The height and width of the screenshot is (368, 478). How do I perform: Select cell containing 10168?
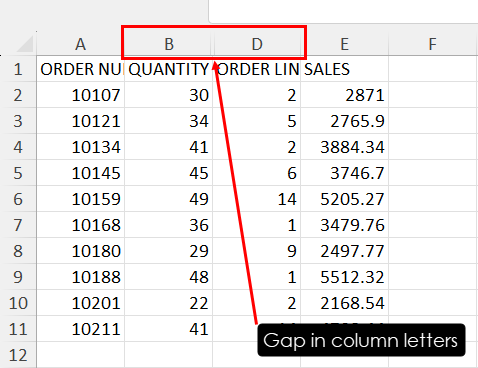pos(80,225)
